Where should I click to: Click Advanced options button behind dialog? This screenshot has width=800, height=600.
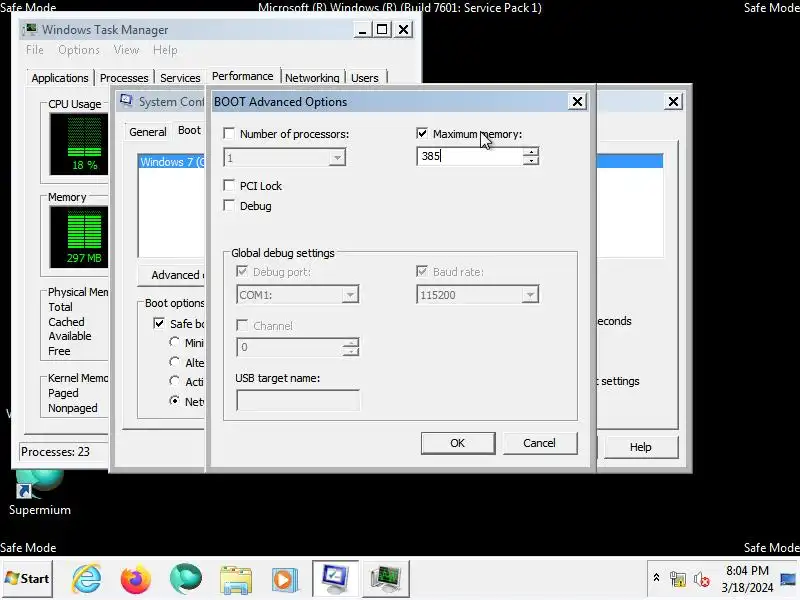[171, 275]
